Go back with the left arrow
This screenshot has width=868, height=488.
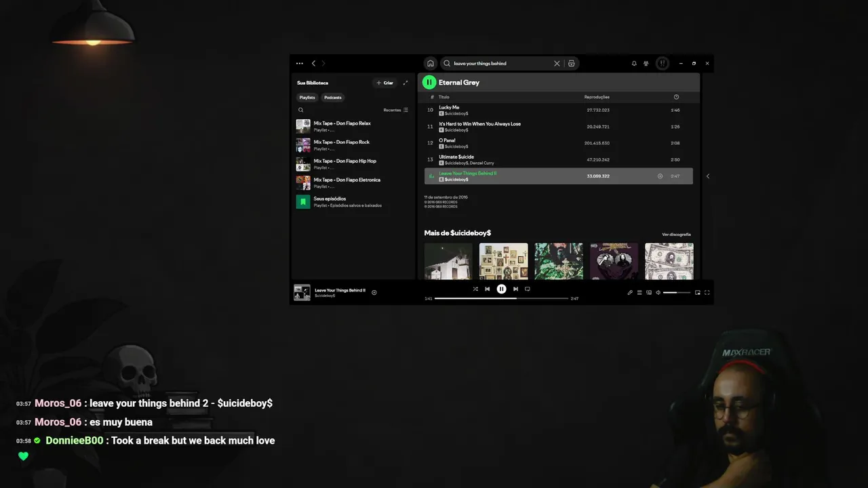313,63
